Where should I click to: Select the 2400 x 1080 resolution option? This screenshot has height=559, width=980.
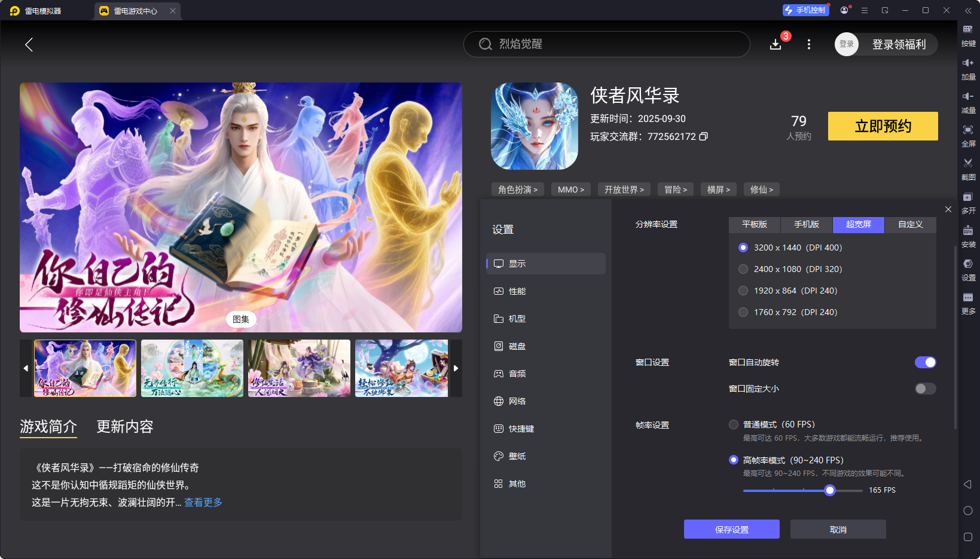point(743,269)
